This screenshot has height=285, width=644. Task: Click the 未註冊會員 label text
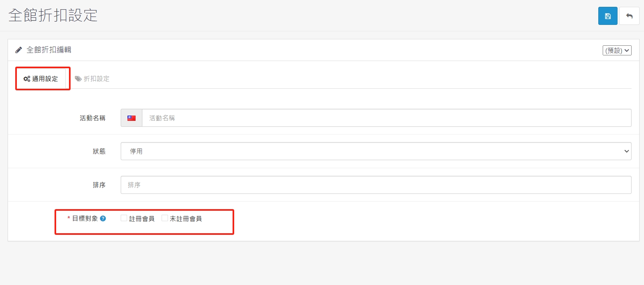pos(186,219)
